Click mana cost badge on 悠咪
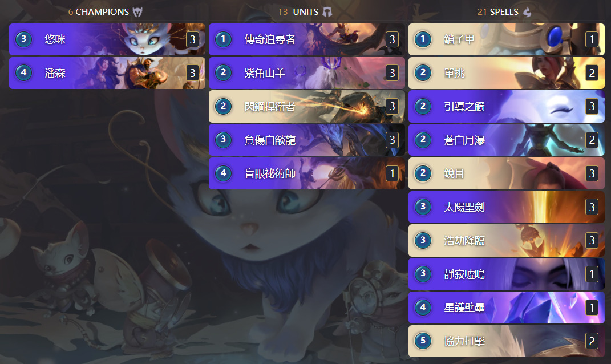Image resolution: width=611 pixels, height=364 pixels. 24,39
